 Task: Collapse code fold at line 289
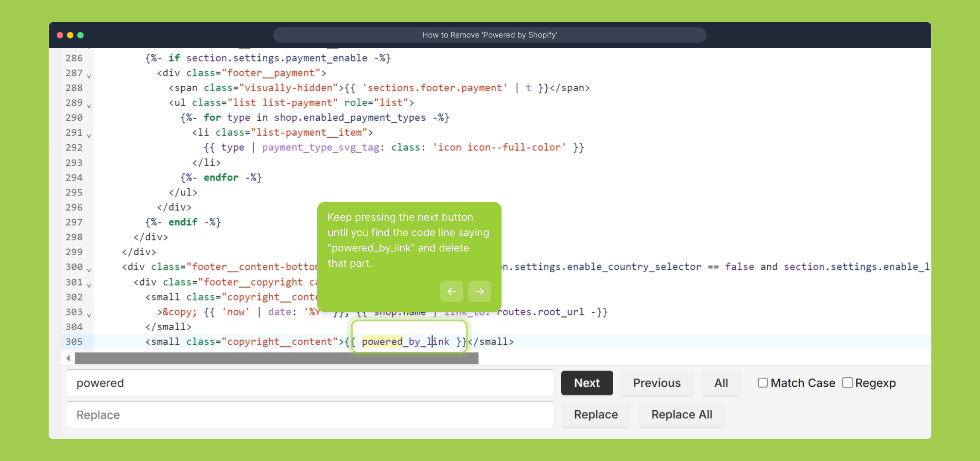[x=89, y=106]
